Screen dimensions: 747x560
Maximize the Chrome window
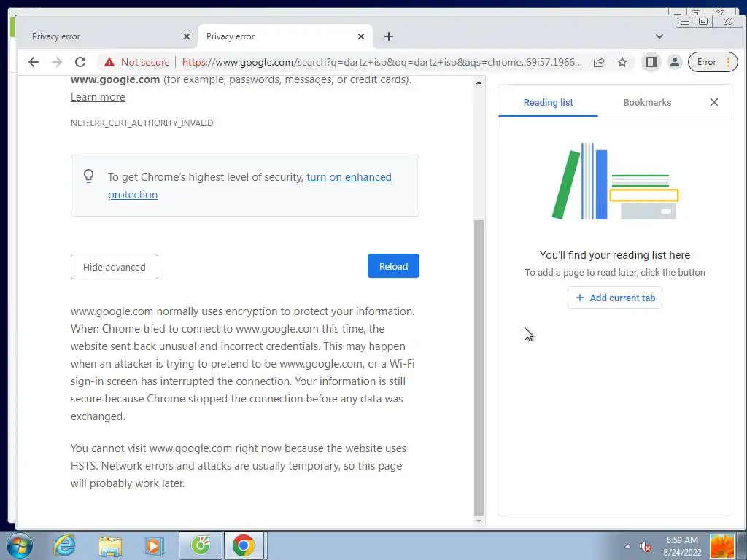tap(703, 21)
